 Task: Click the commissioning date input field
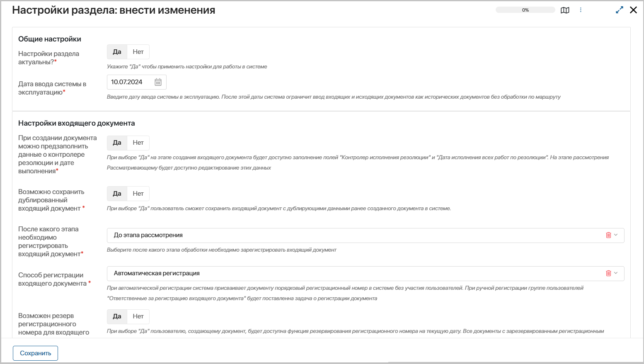click(x=129, y=82)
